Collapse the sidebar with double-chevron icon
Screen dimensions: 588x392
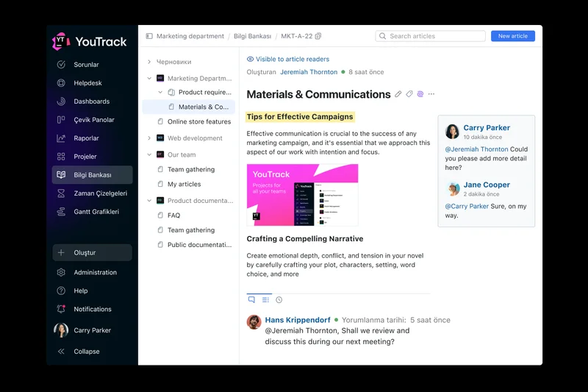61,352
